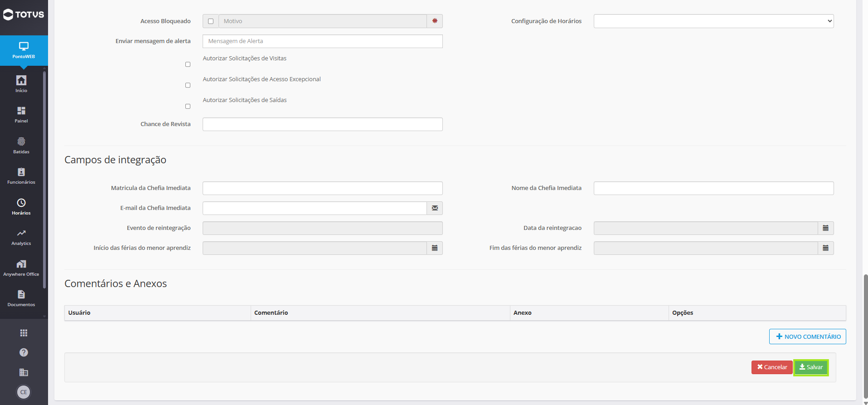Open the CE user avatar

pyautogui.click(x=24, y=392)
